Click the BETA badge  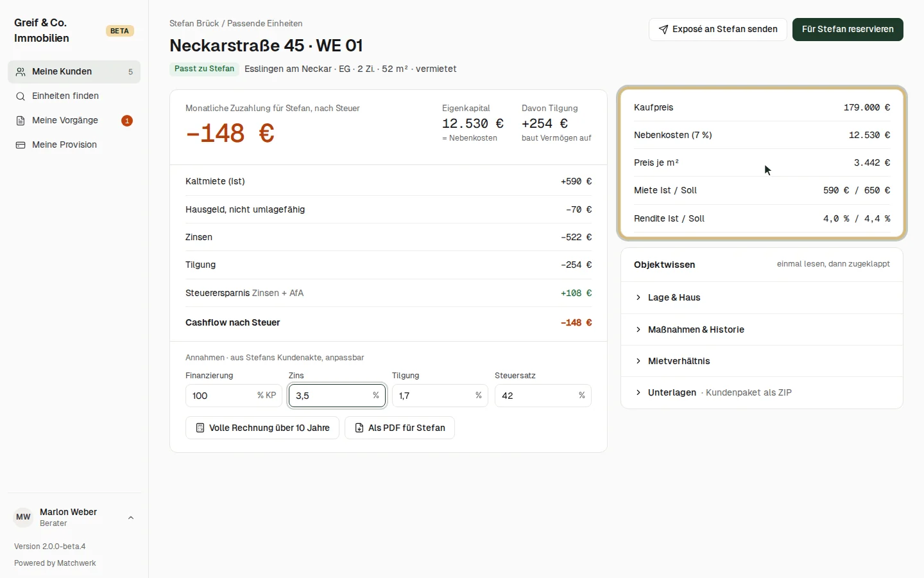pyautogui.click(x=119, y=31)
